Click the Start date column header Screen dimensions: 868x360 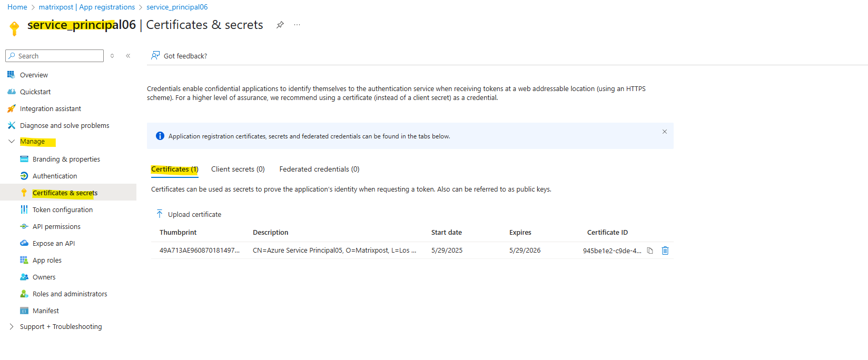click(447, 232)
